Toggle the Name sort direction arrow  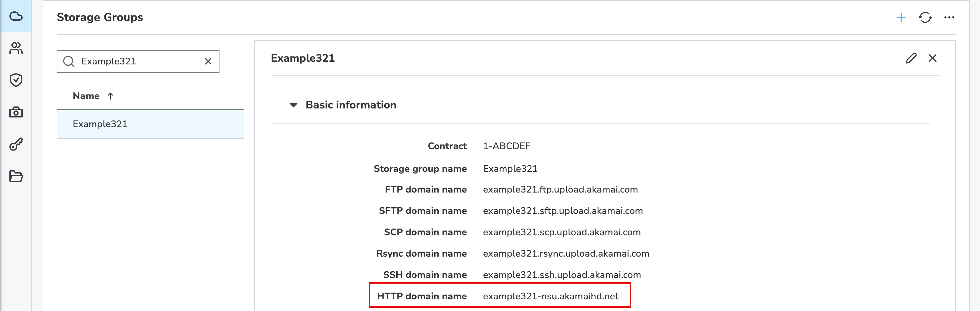tap(110, 96)
